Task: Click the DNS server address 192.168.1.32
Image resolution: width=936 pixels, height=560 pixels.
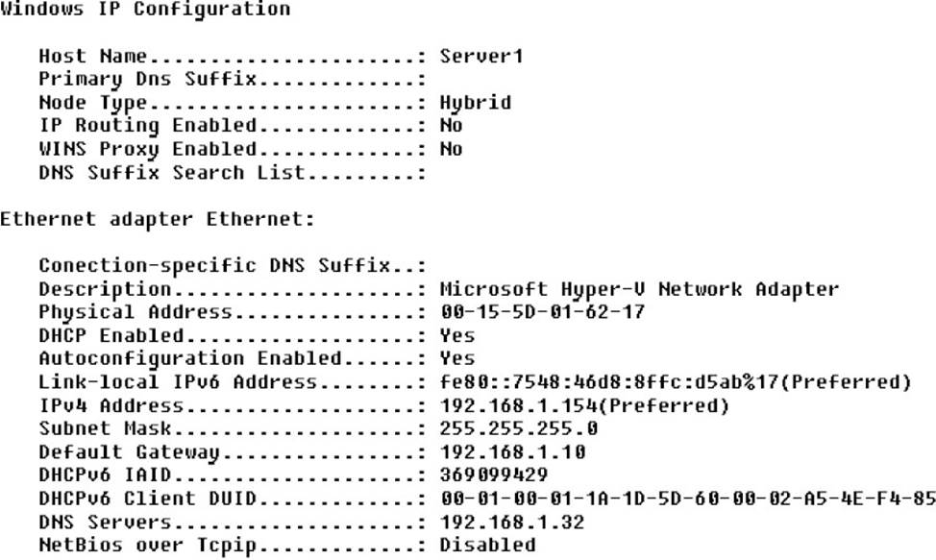Action: pyautogui.click(x=512, y=523)
